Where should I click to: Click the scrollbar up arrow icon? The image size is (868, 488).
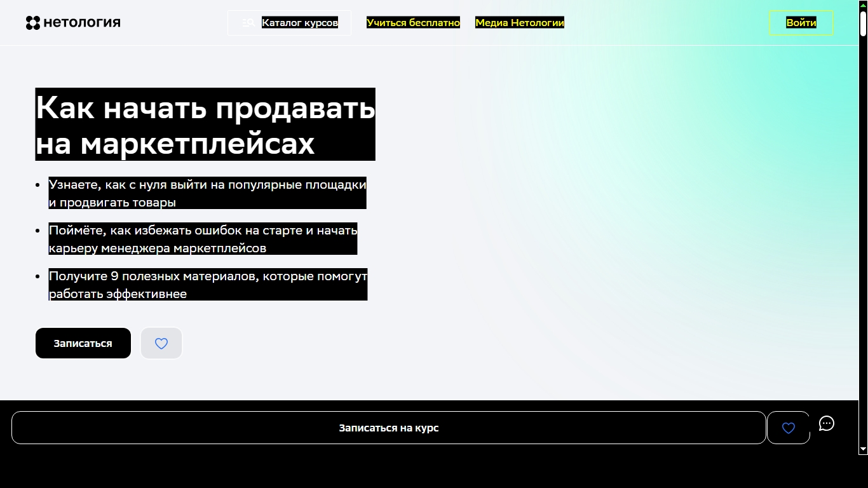[x=863, y=4]
